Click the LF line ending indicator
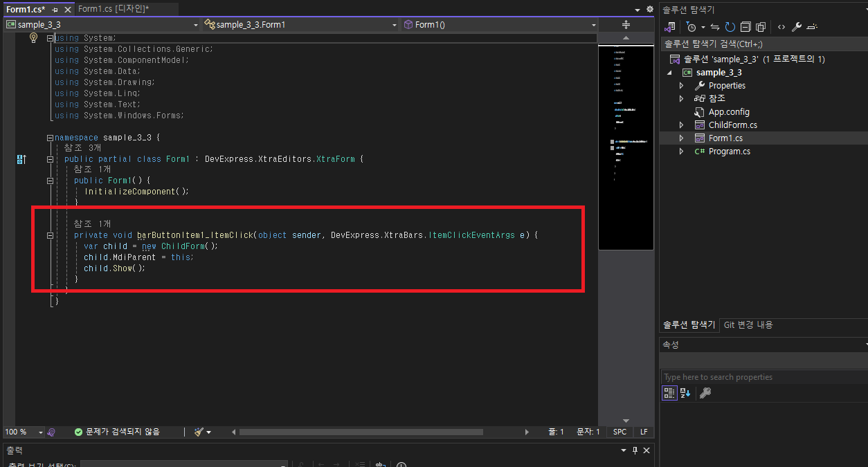This screenshot has height=467, width=868. coord(644,432)
